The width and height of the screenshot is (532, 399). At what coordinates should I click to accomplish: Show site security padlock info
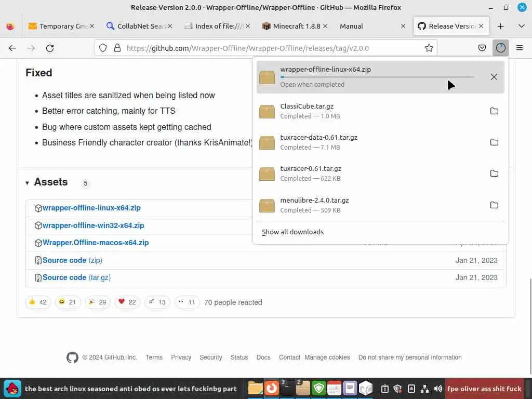(x=117, y=48)
